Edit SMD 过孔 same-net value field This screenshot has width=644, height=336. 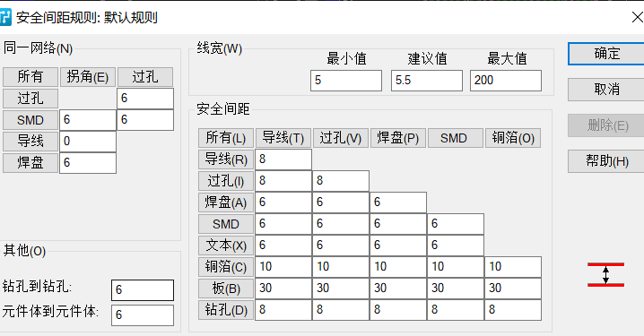[145, 120]
